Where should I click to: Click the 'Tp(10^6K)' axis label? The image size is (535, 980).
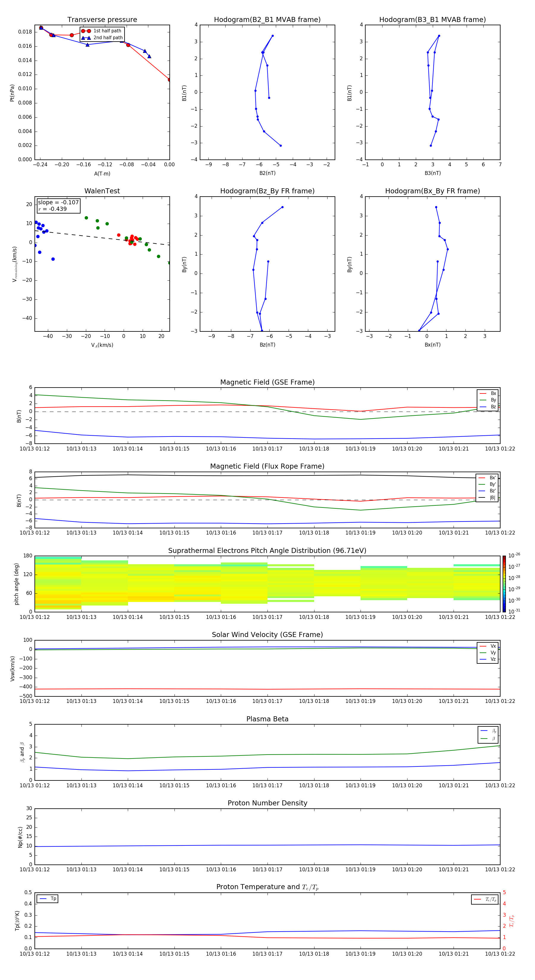[18, 921]
